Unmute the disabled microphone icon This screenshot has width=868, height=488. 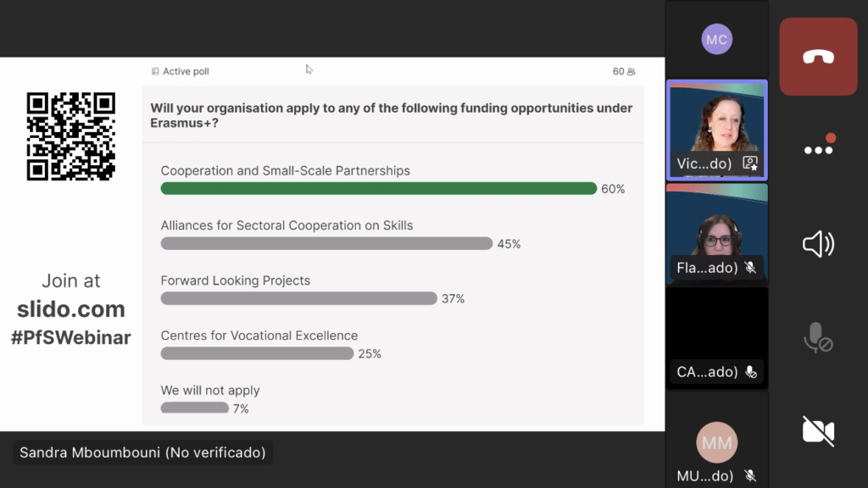click(818, 338)
